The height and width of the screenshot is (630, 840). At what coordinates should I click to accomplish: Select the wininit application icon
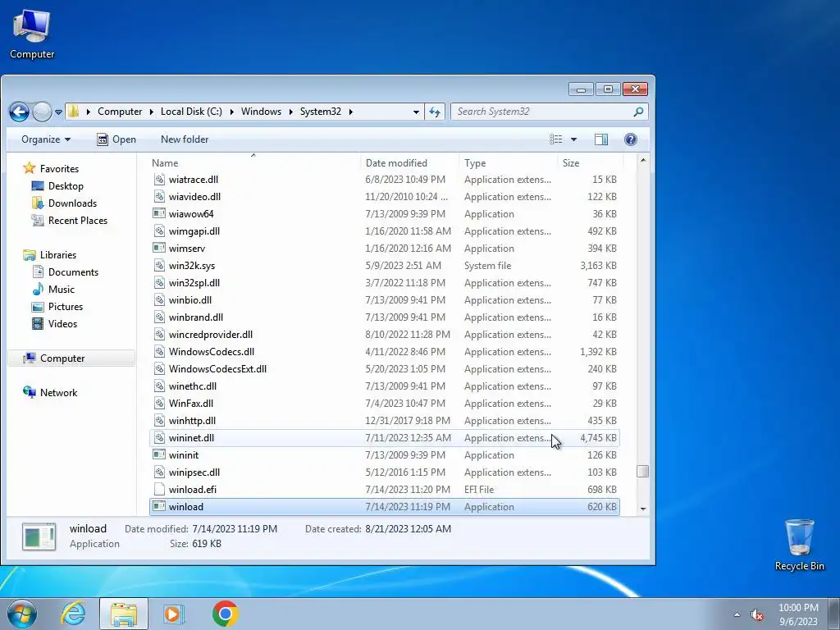159,454
